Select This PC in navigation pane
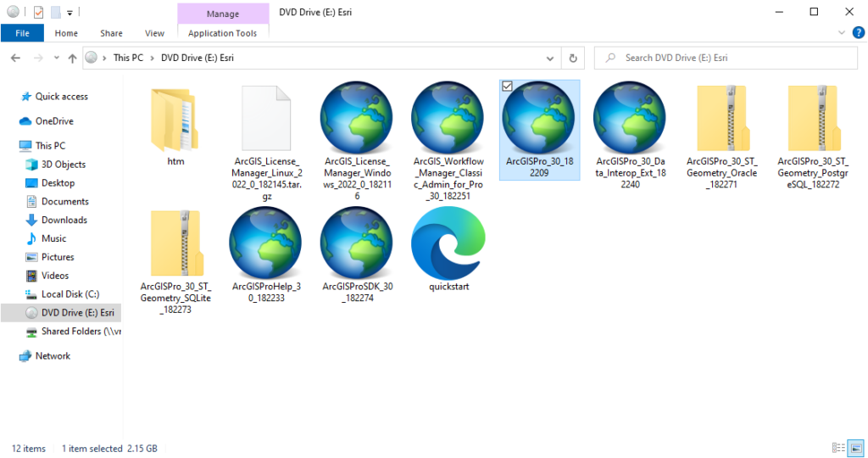The image size is (868, 458). click(50, 146)
